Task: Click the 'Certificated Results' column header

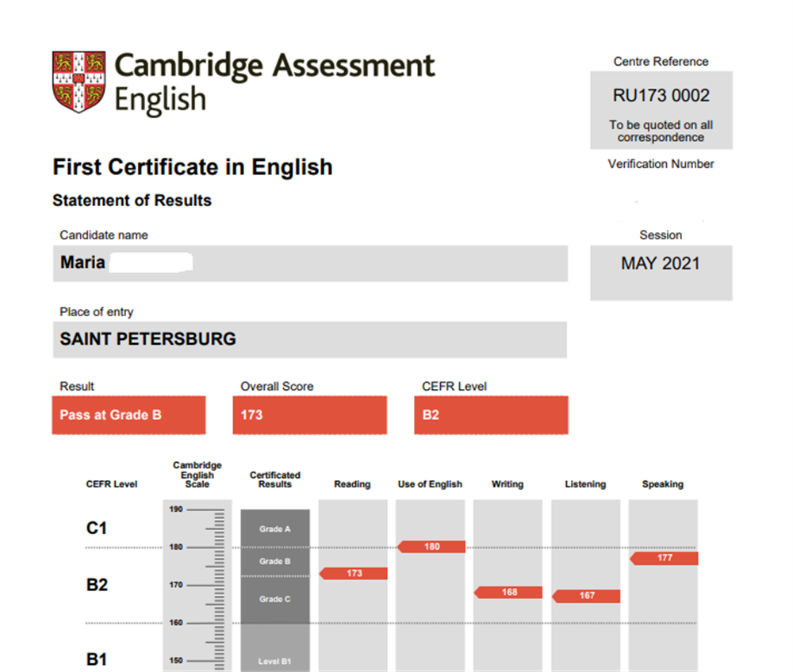Action: (275, 479)
